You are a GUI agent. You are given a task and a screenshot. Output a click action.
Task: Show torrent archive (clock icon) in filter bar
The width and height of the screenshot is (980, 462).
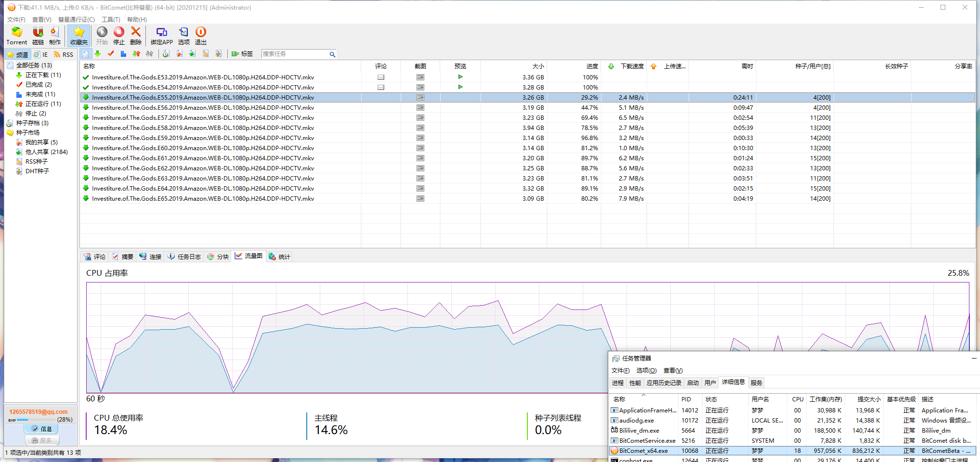(x=166, y=54)
